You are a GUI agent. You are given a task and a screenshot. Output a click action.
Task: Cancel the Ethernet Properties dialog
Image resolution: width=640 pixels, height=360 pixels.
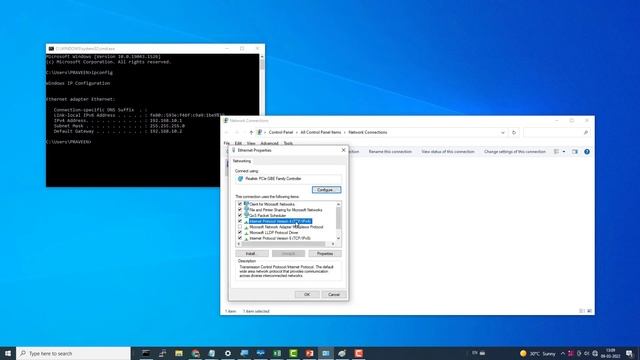pos(334,294)
